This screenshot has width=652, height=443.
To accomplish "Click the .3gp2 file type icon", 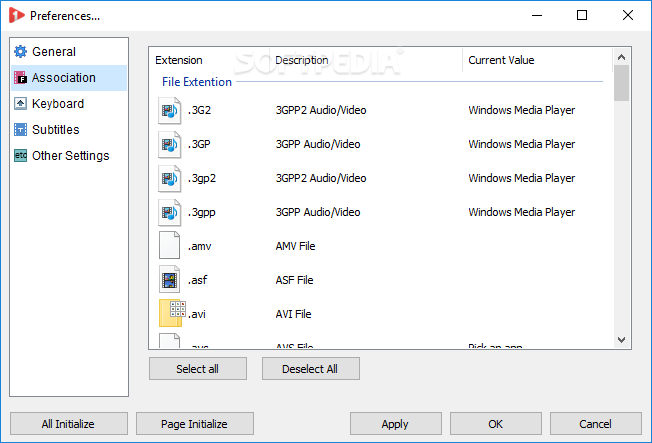I will (x=170, y=179).
